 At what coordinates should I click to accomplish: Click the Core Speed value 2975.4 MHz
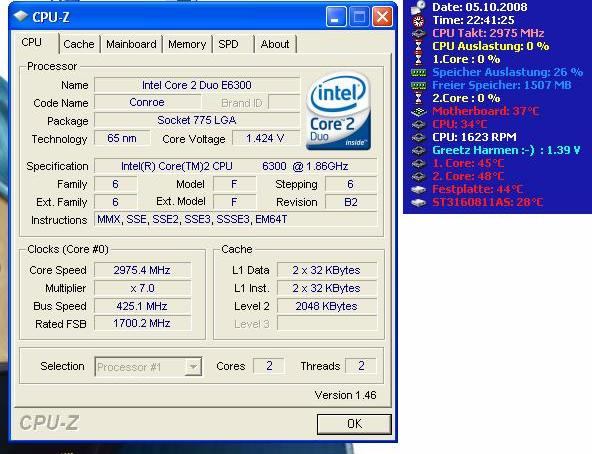(x=142, y=270)
